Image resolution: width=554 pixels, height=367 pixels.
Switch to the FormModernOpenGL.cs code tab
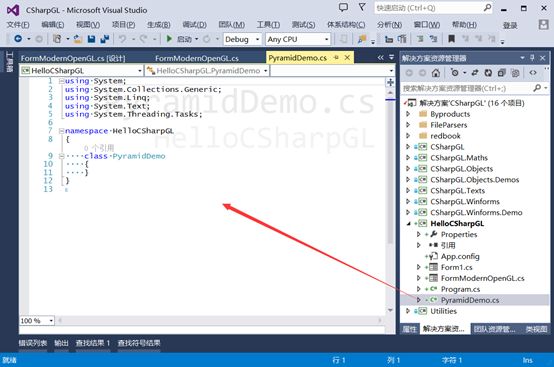click(197, 58)
